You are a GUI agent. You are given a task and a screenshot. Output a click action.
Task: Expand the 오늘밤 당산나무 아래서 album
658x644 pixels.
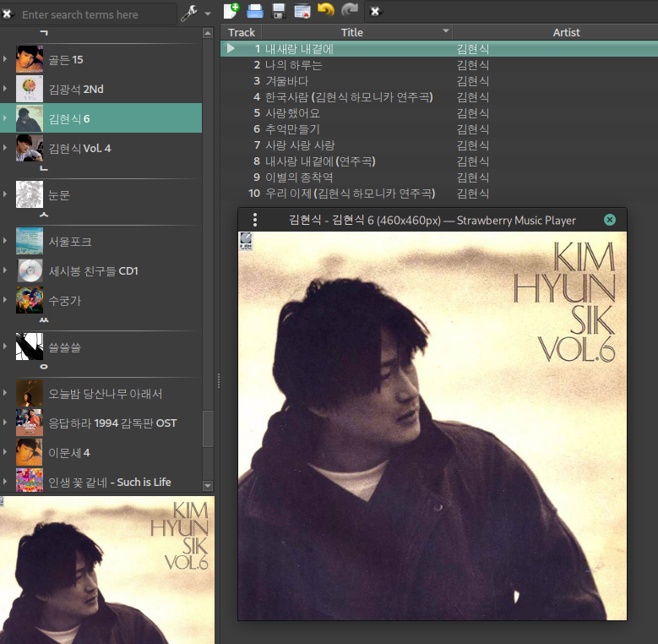5,393
